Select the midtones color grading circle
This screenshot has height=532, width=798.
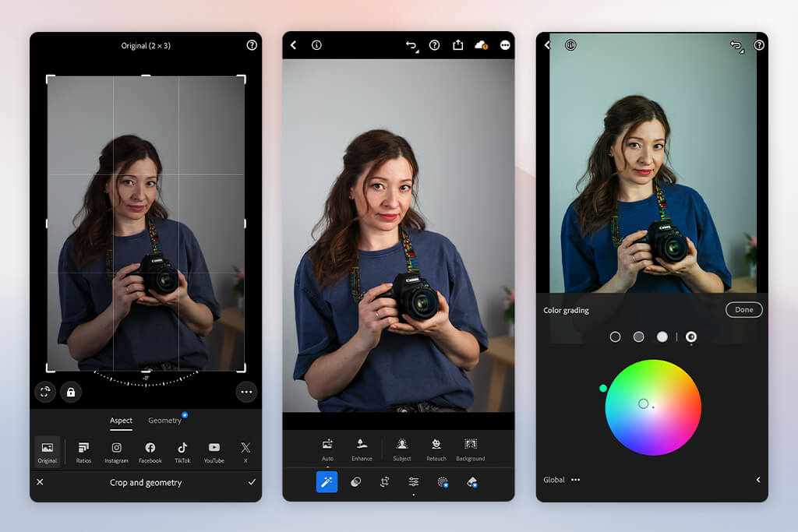[638, 336]
